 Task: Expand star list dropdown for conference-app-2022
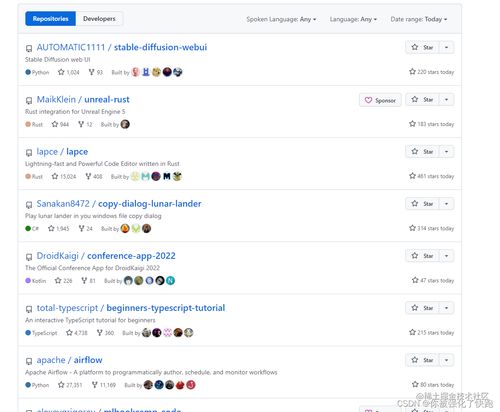pyautogui.click(x=447, y=256)
